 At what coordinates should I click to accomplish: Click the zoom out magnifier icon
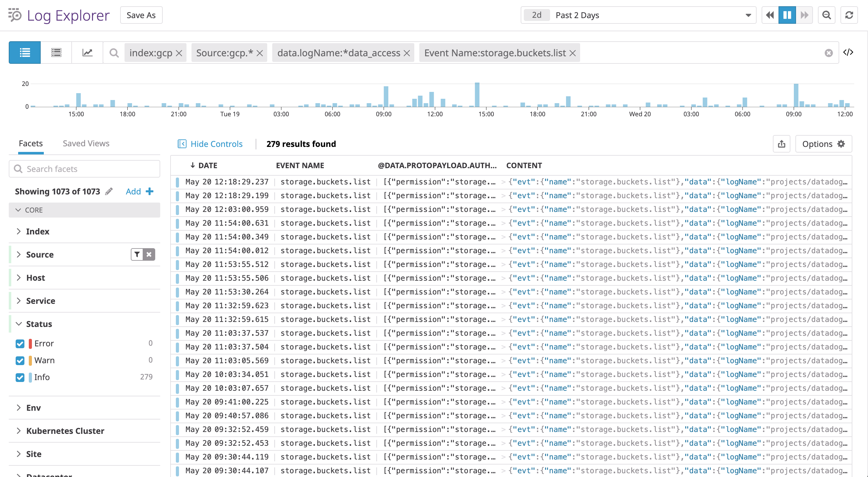tap(827, 15)
